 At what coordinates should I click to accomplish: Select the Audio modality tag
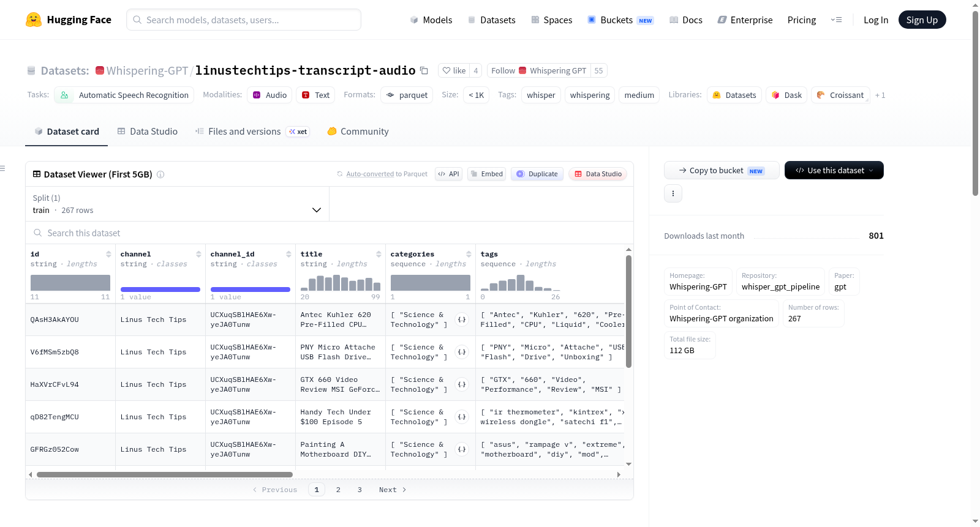point(269,95)
